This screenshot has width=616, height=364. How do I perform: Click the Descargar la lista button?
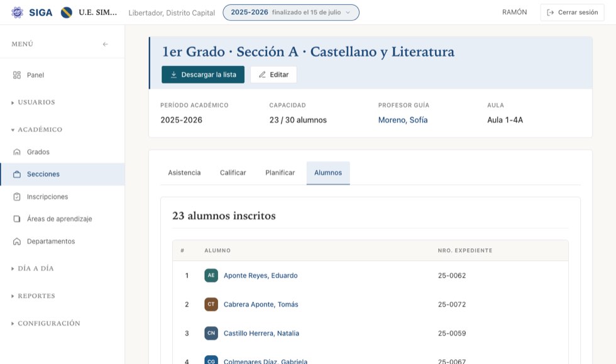point(203,75)
